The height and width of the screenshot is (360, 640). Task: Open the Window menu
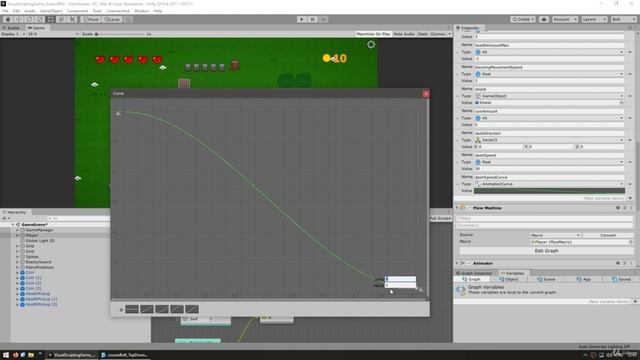[142, 11]
